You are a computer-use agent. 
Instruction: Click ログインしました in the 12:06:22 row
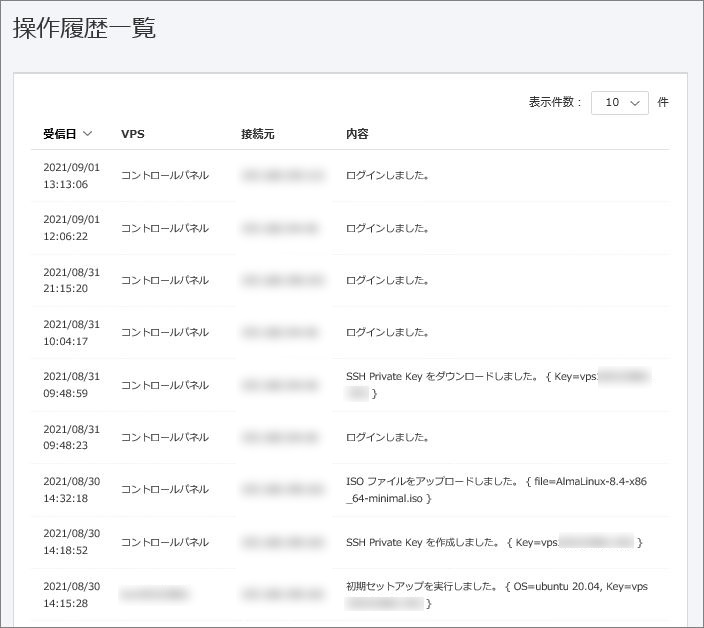pos(387,228)
